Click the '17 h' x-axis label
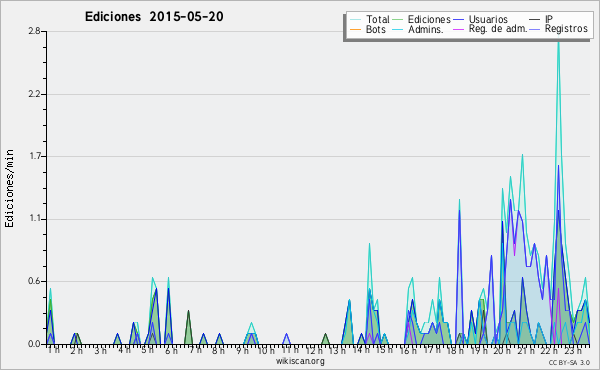This screenshot has height=370, width=600. (x=432, y=350)
